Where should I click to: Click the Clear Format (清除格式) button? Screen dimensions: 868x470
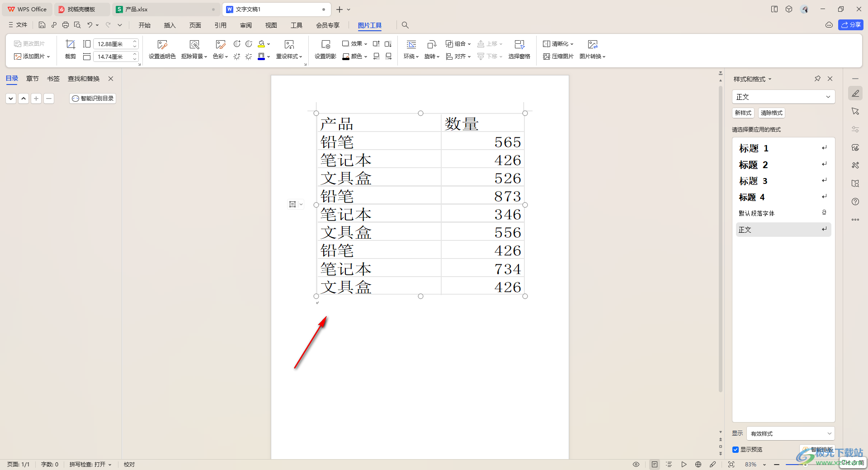tap(771, 113)
